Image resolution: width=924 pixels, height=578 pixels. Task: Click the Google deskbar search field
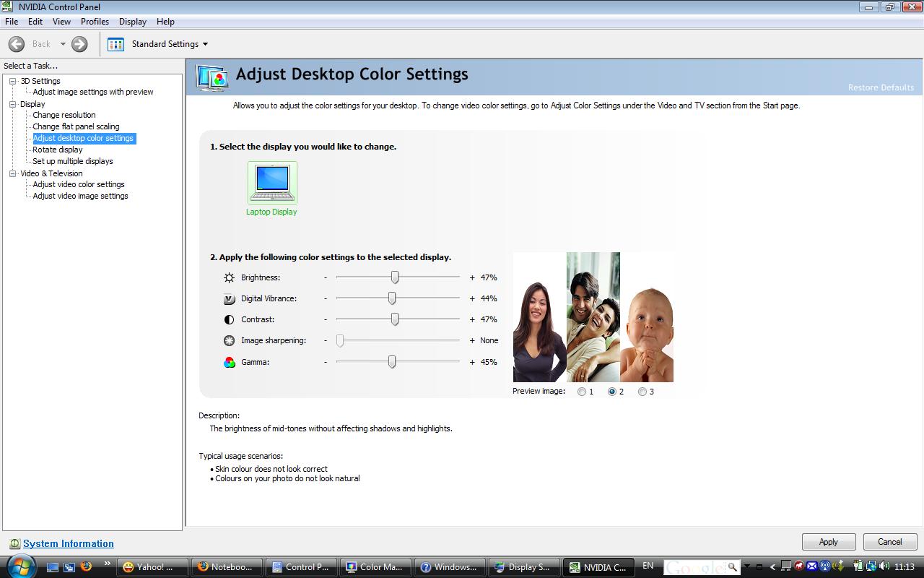[694, 566]
